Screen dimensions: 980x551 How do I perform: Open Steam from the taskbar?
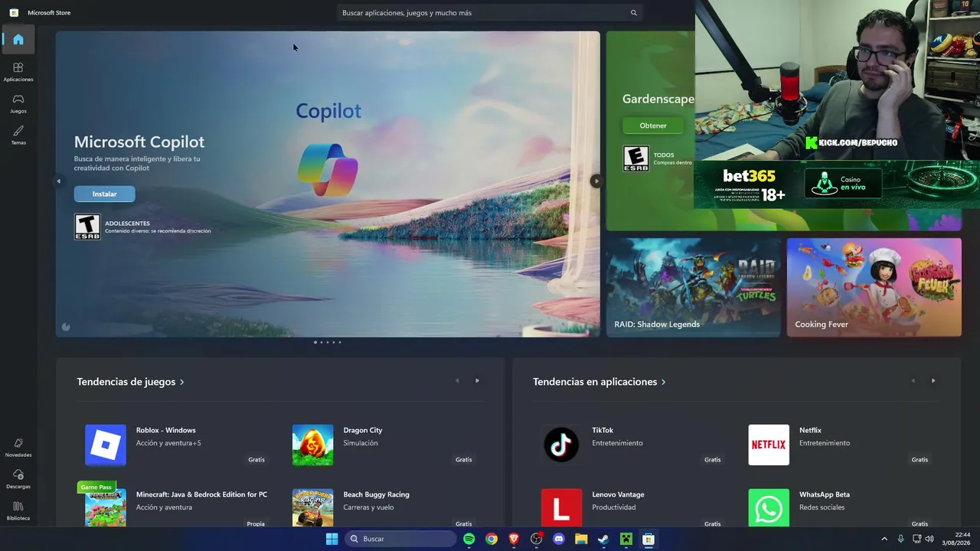click(603, 539)
